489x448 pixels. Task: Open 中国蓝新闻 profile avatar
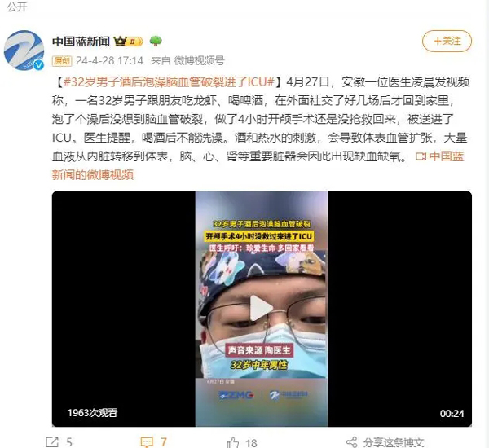click(x=24, y=51)
